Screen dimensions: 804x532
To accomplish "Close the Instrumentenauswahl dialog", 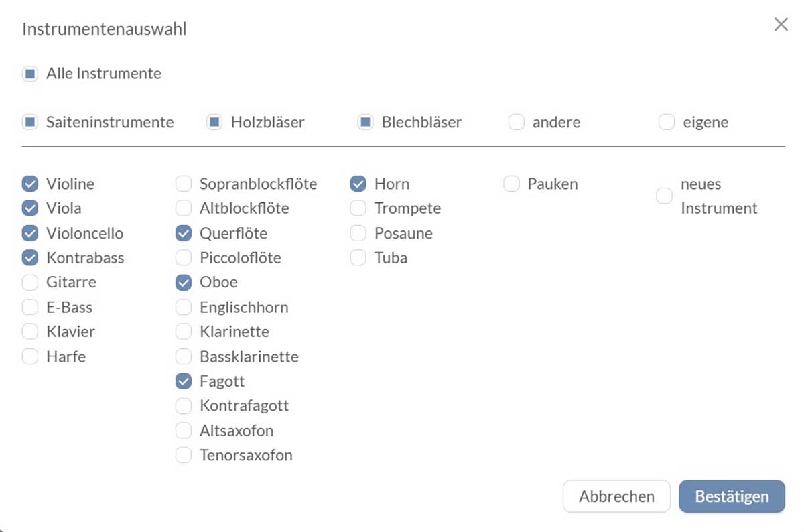I will pos(781,25).
